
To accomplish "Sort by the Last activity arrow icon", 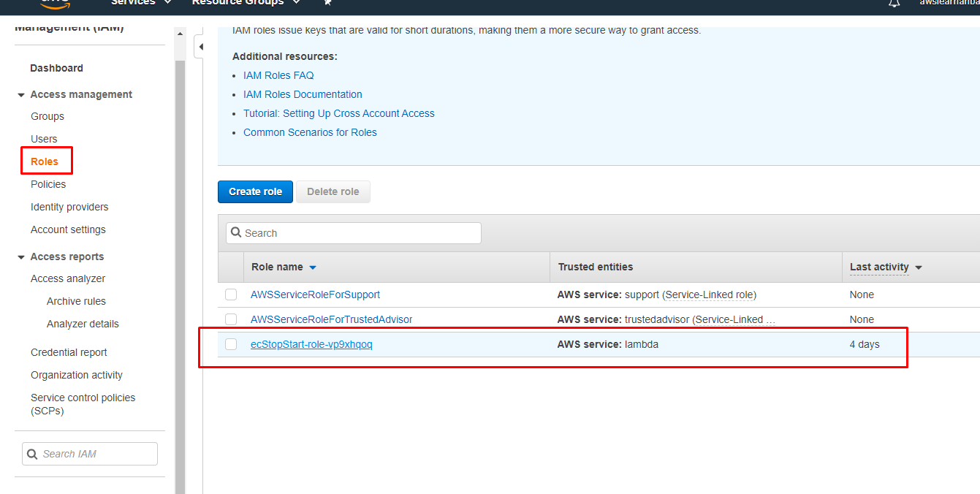I will pyautogui.click(x=919, y=267).
